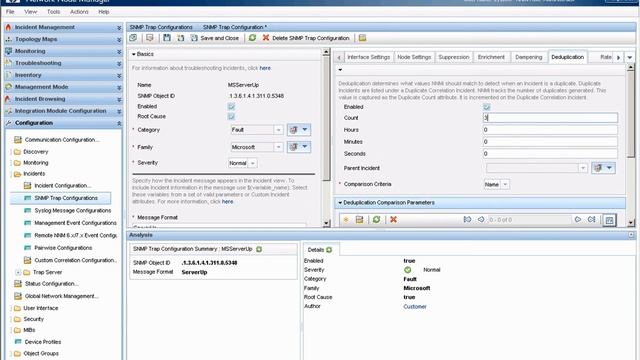The height and width of the screenshot is (360, 640).
Task: Toggle the Root Cause checkbox
Action: 231,117
